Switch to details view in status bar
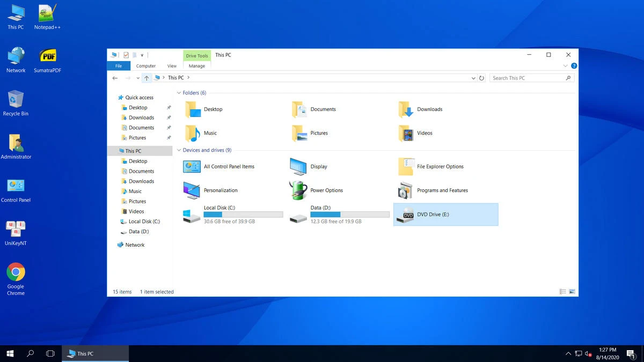 [x=562, y=292]
